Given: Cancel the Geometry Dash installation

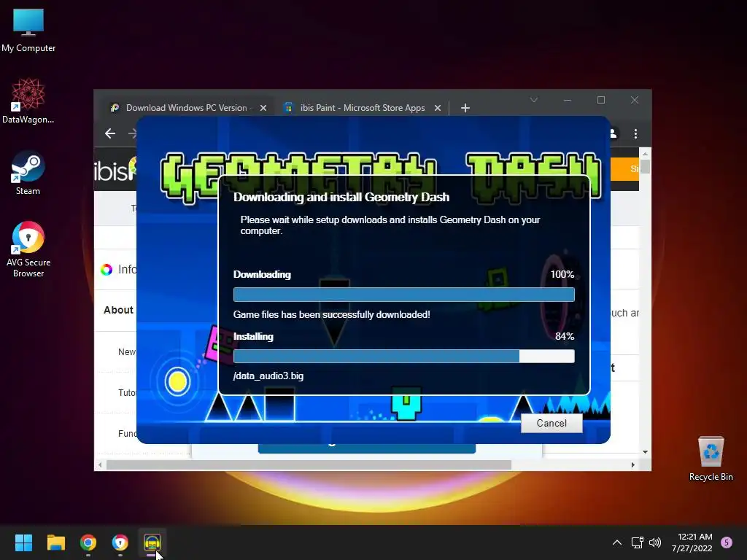Looking at the screenshot, I should 551,423.
